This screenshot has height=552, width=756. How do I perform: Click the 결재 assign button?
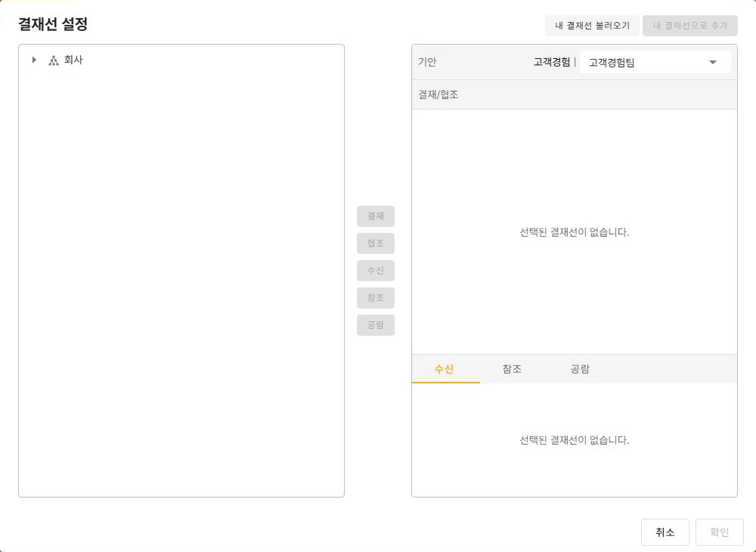pos(376,216)
